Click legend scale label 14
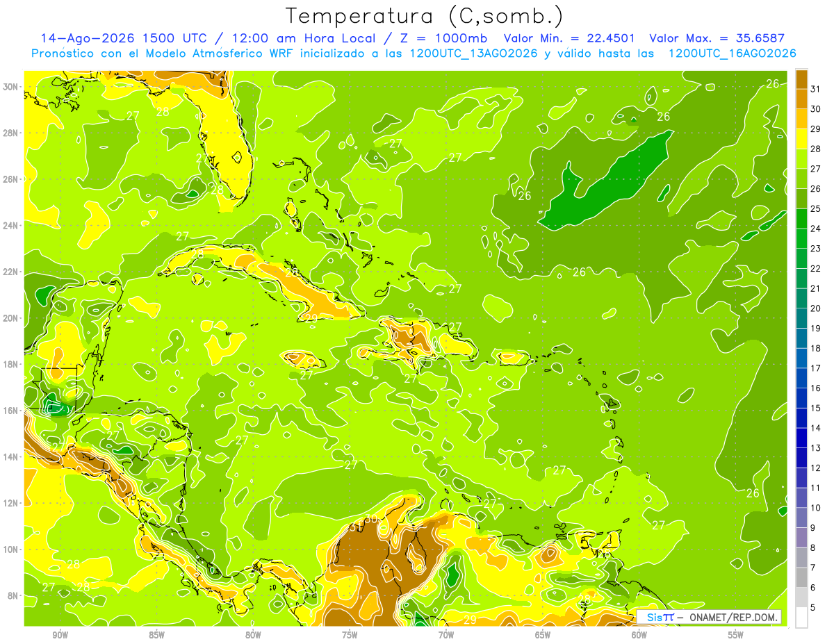 [816, 428]
